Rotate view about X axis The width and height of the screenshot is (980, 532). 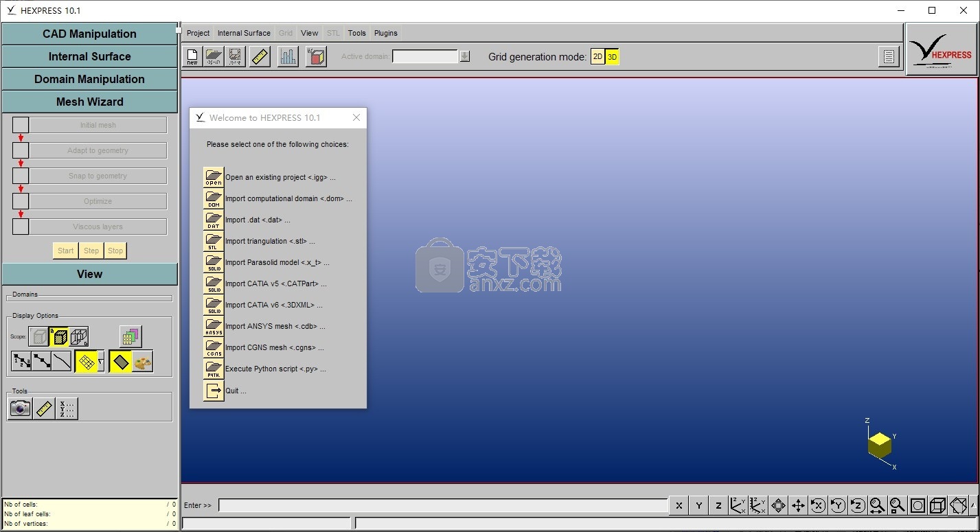[x=818, y=506]
